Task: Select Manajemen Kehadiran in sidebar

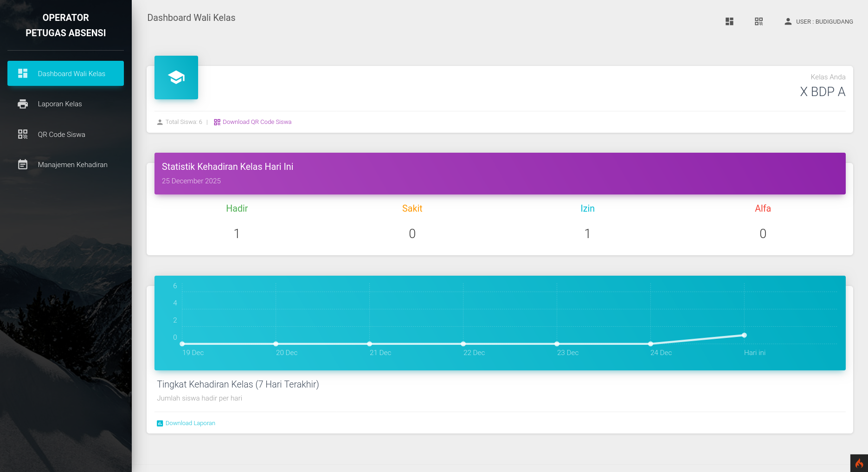Action: (x=72, y=165)
